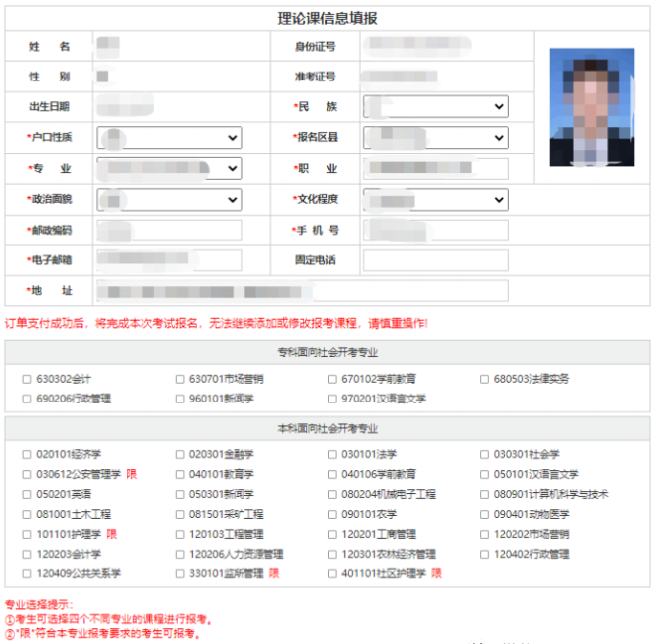Click the 职业 input field
651x644 pixels.
(435, 169)
